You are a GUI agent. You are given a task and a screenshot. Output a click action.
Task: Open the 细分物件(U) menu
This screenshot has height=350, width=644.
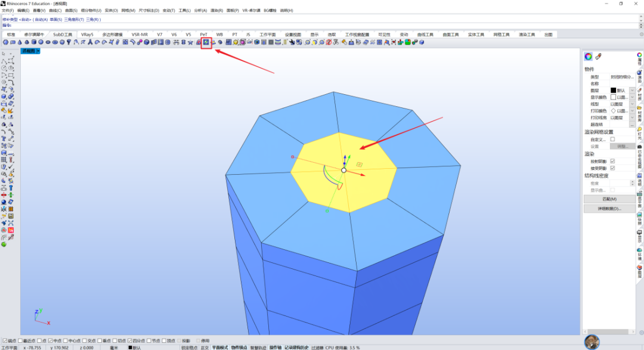(x=91, y=10)
